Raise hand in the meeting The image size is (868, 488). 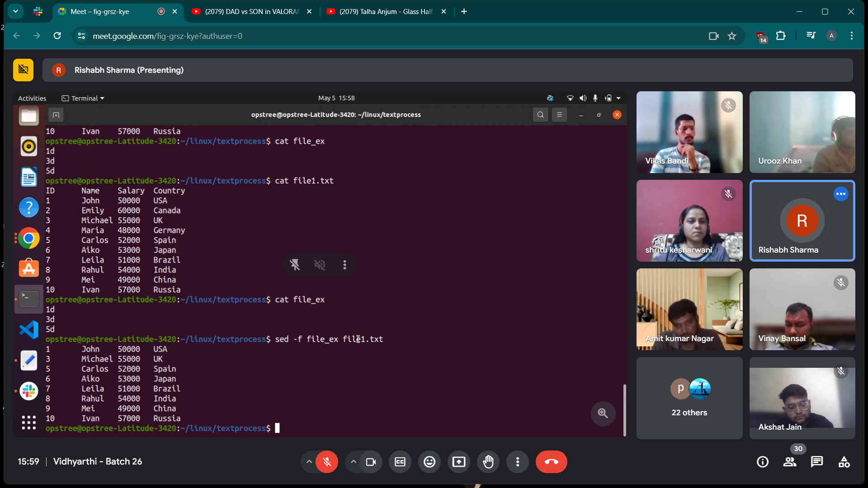click(x=488, y=462)
